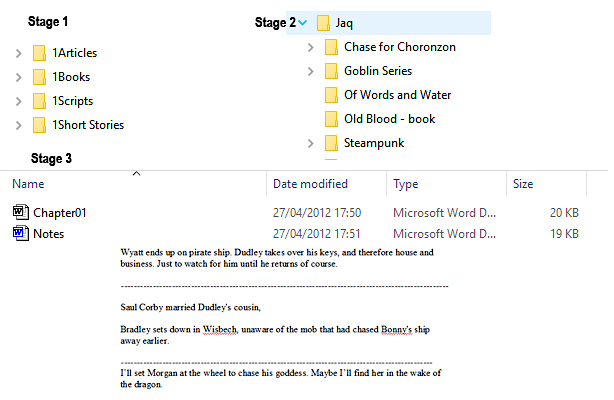Sort files by Size column

click(523, 184)
